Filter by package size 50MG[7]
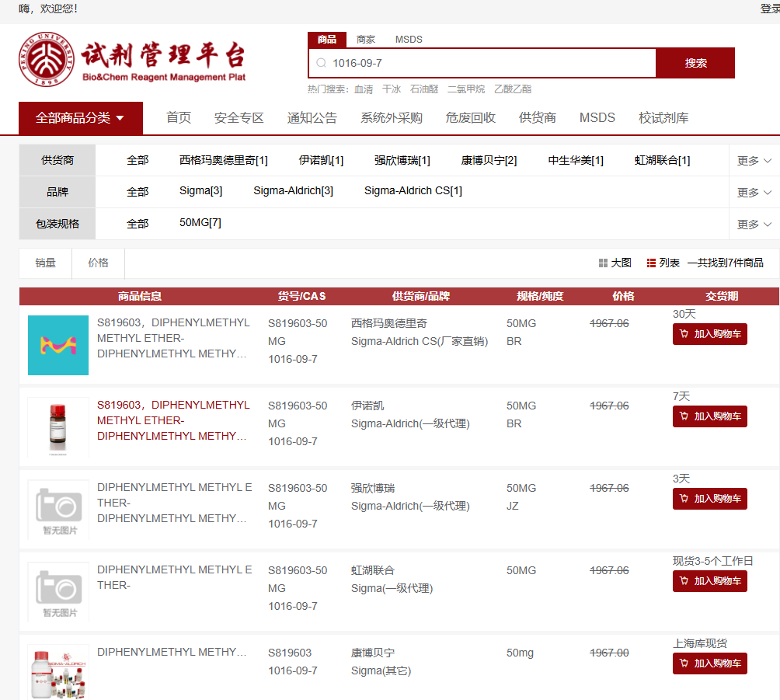Screen dimensions: 780x700 200,222
